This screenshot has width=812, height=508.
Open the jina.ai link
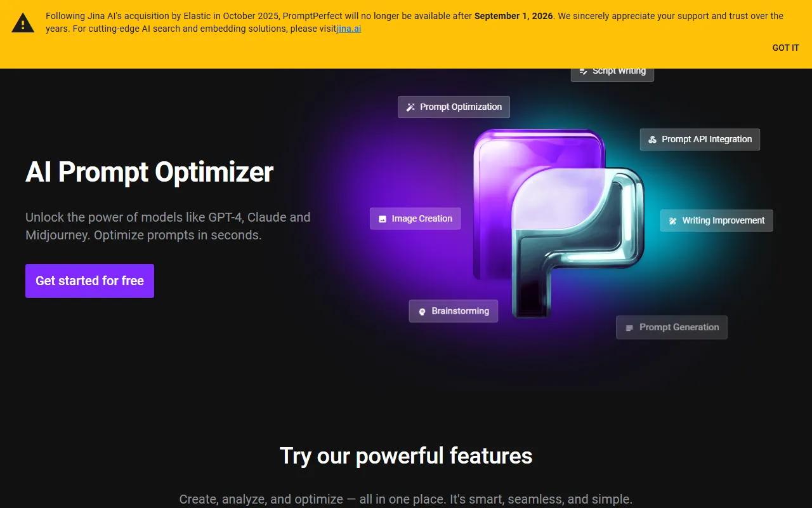click(x=349, y=29)
